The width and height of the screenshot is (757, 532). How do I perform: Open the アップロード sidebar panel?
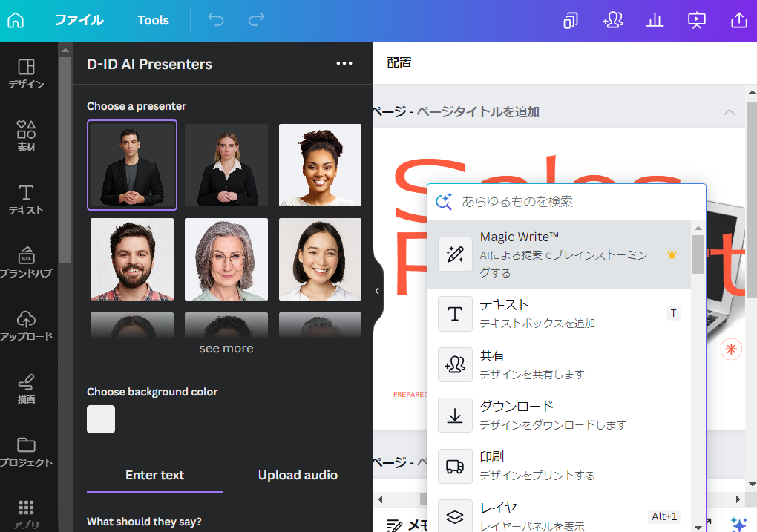pos(26,326)
